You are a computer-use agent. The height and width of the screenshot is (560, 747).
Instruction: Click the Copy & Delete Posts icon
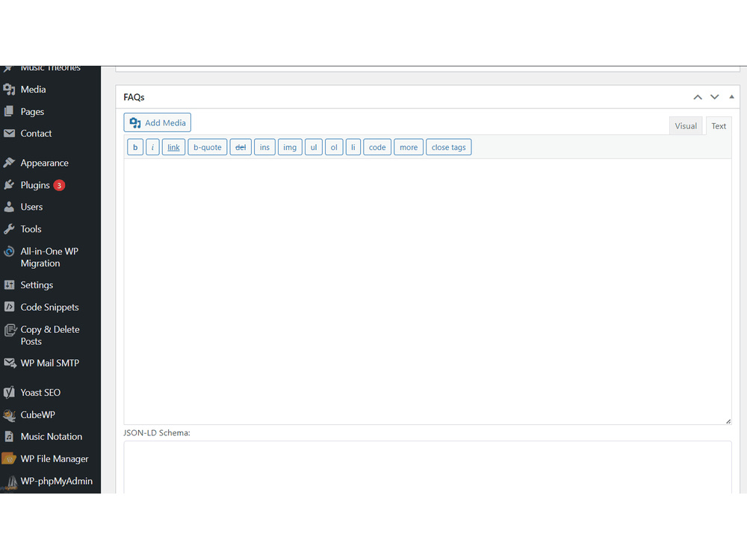[x=10, y=329]
